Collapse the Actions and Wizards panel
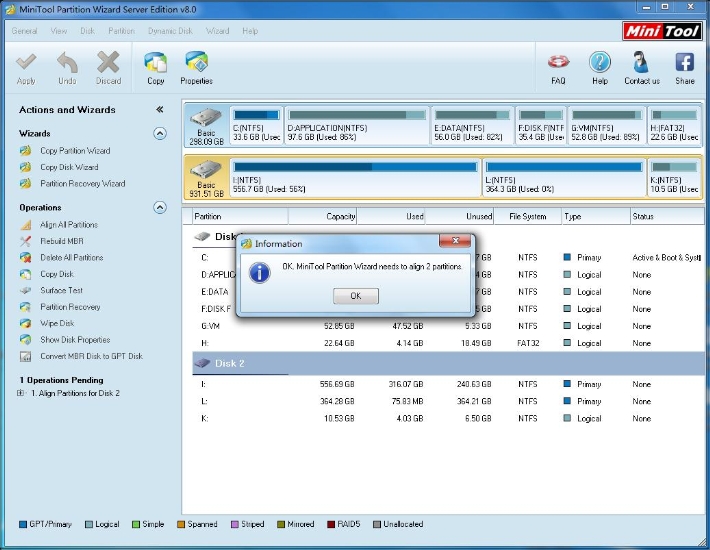This screenshot has width=710, height=550. 159,110
